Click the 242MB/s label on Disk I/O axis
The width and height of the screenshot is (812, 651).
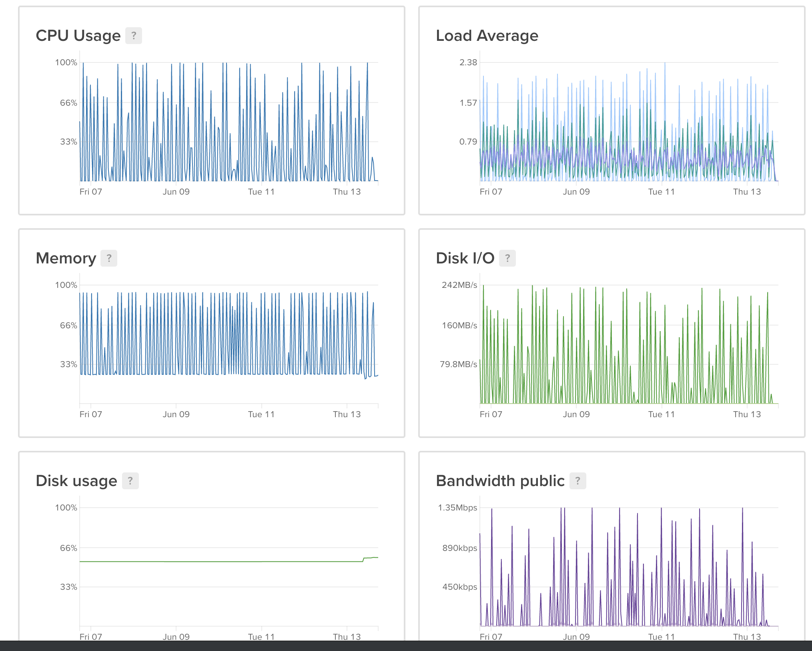[x=459, y=285]
